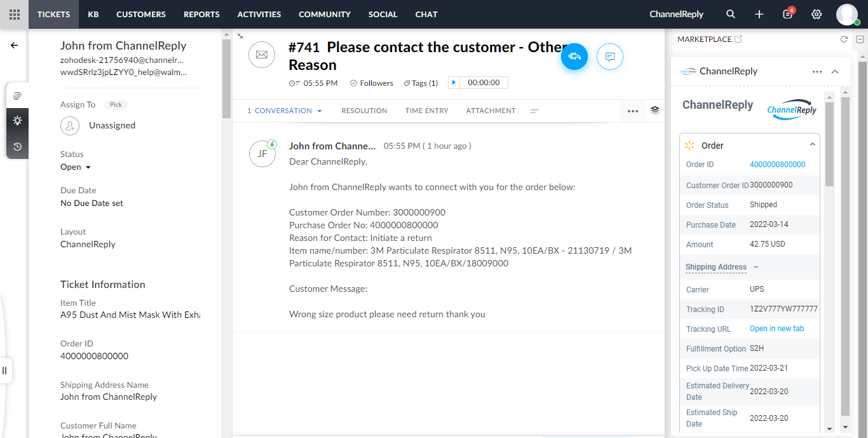Image resolution: width=868 pixels, height=438 pixels.
Task: Switch to the Attachment tab
Action: 491,111
